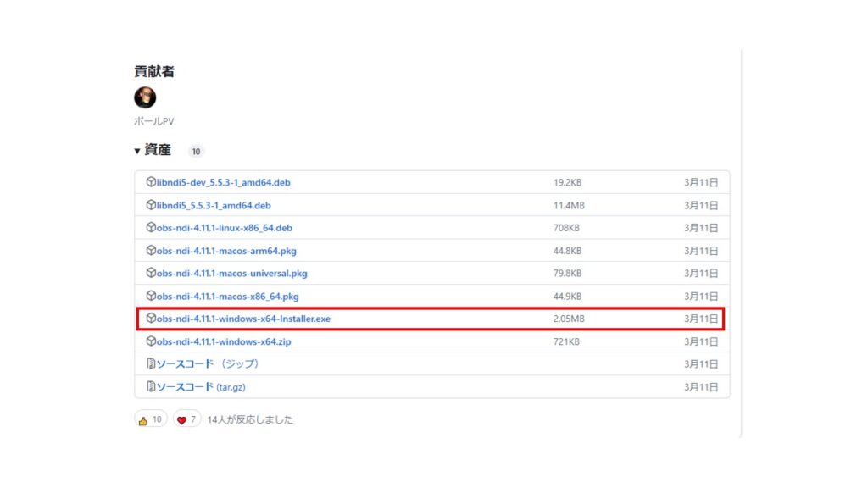Download libndi5_5.5.3-1_amd64.deb
Image resolution: width=868 pixels, height=488 pixels.
pyautogui.click(x=214, y=205)
